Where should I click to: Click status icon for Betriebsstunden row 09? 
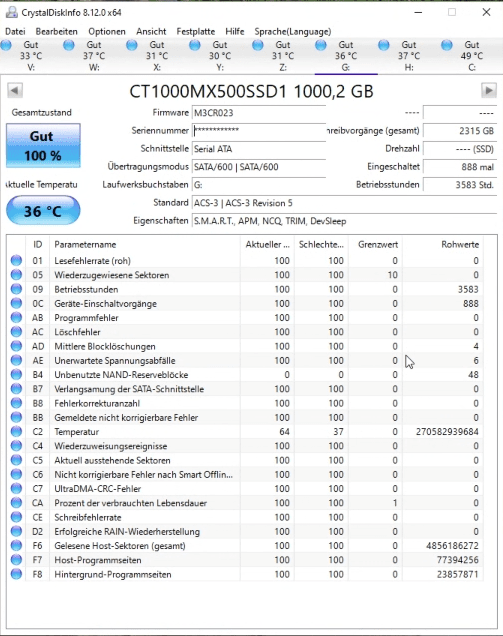click(x=16, y=289)
